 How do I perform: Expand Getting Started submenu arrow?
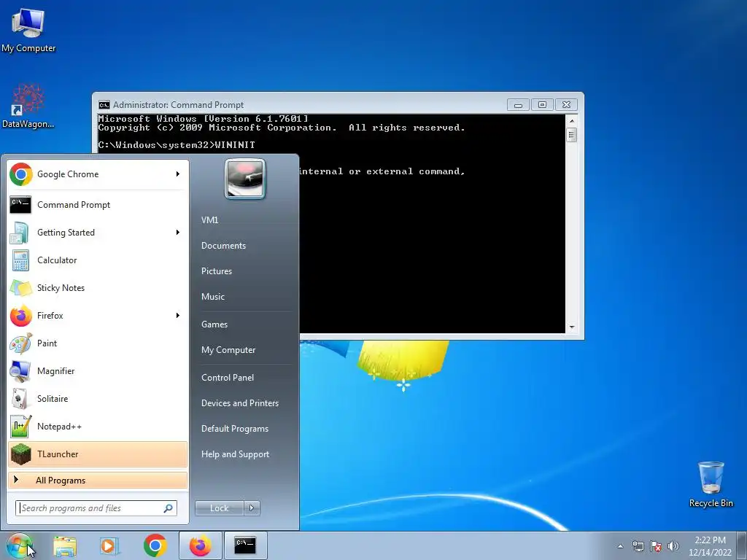pyautogui.click(x=178, y=233)
